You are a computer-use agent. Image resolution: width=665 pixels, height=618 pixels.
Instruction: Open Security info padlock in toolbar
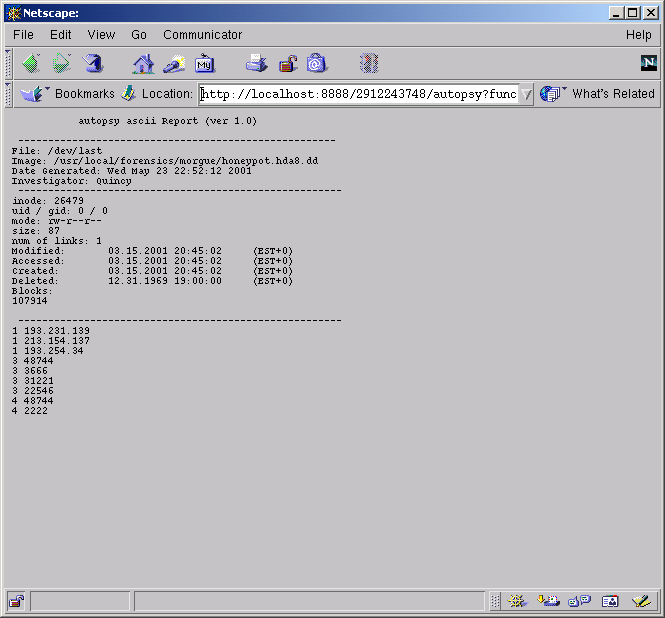point(288,64)
